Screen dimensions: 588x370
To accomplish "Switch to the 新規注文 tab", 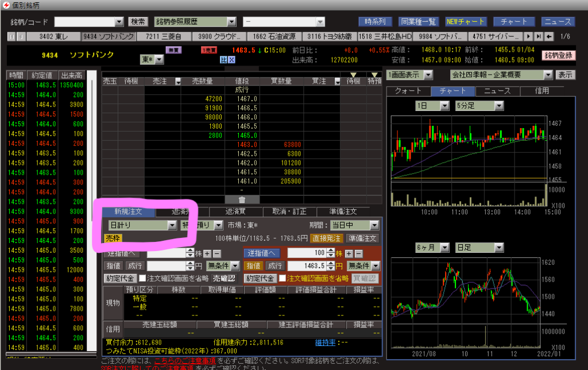I will (128, 211).
